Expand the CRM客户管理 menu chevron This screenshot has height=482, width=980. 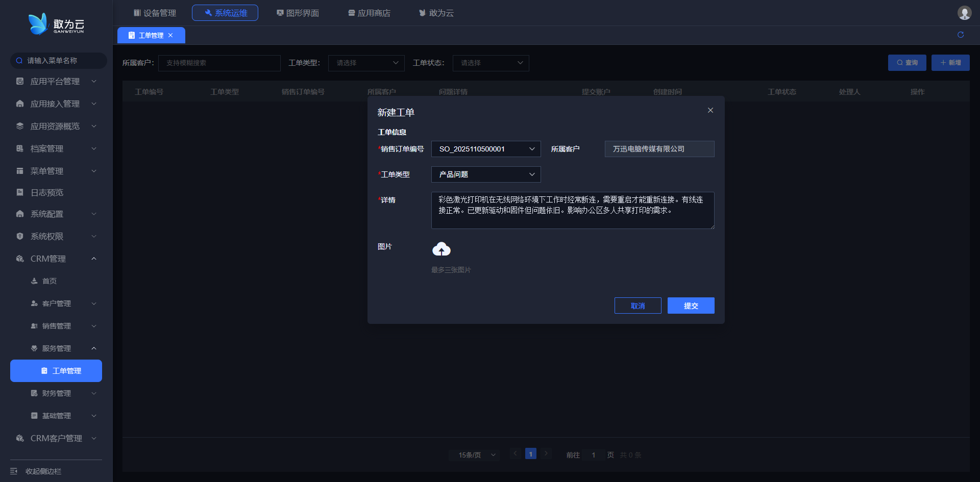pyautogui.click(x=94, y=438)
